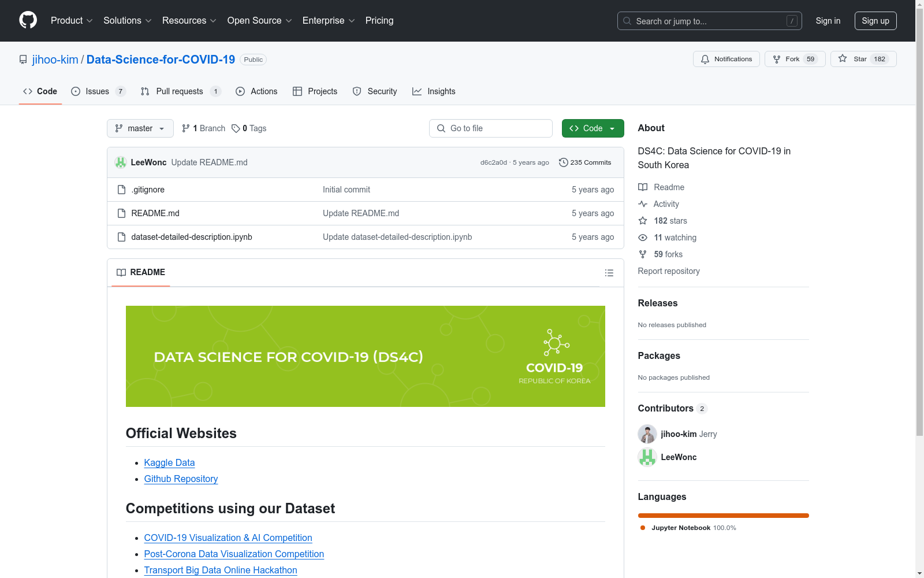Open the Contributors heading link

tap(672, 408)
